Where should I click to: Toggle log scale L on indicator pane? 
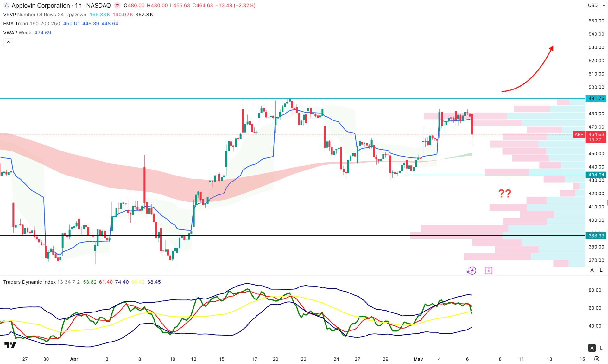(601, 348)
